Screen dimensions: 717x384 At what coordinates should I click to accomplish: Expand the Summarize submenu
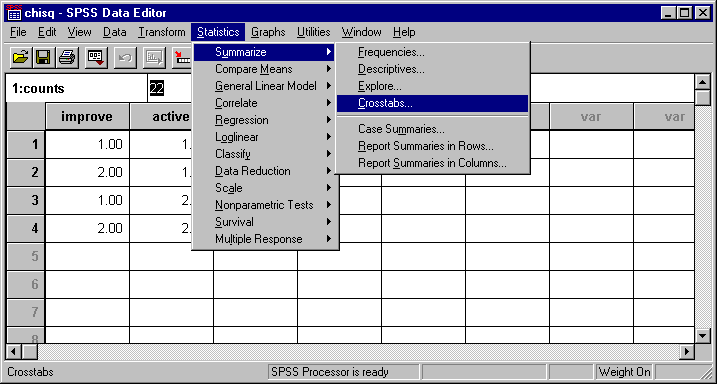264,52
